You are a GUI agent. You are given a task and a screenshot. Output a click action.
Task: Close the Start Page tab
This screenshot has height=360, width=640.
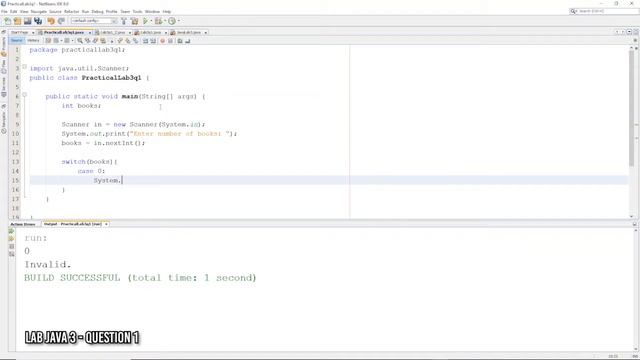33,32
